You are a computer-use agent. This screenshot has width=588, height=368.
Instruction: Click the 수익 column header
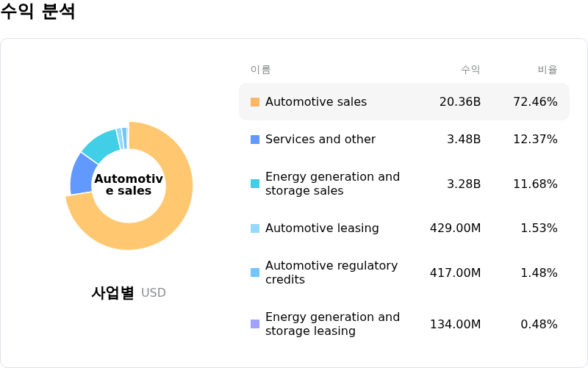(x=470, y=69)
